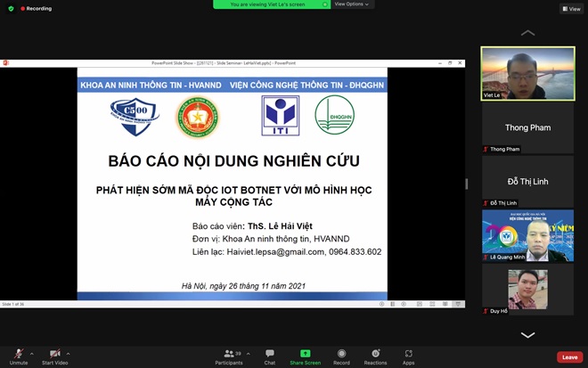Click the green Share Screen icon

coord(305,355)
